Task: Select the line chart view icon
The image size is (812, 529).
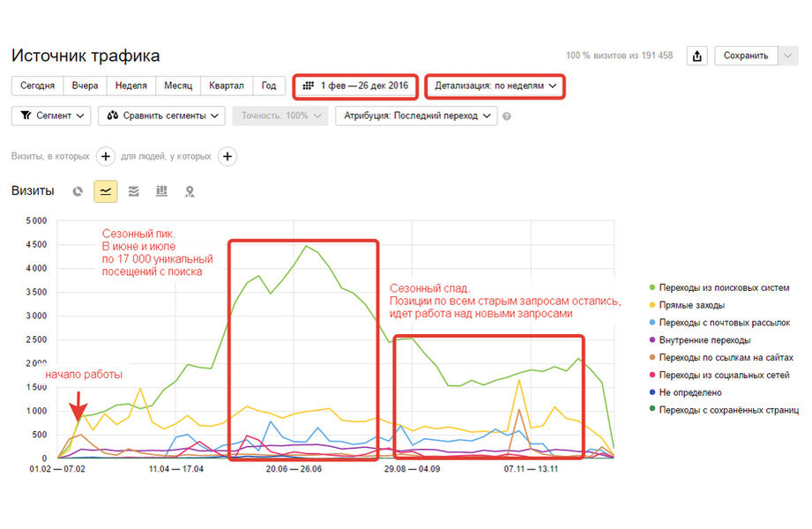Action: (x=106, y=191)
